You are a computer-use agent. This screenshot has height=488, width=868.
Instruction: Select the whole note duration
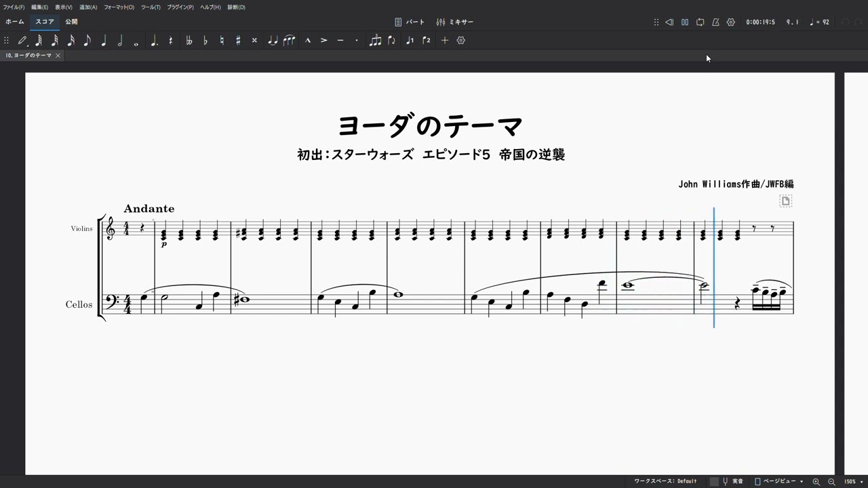coord(136,41)
